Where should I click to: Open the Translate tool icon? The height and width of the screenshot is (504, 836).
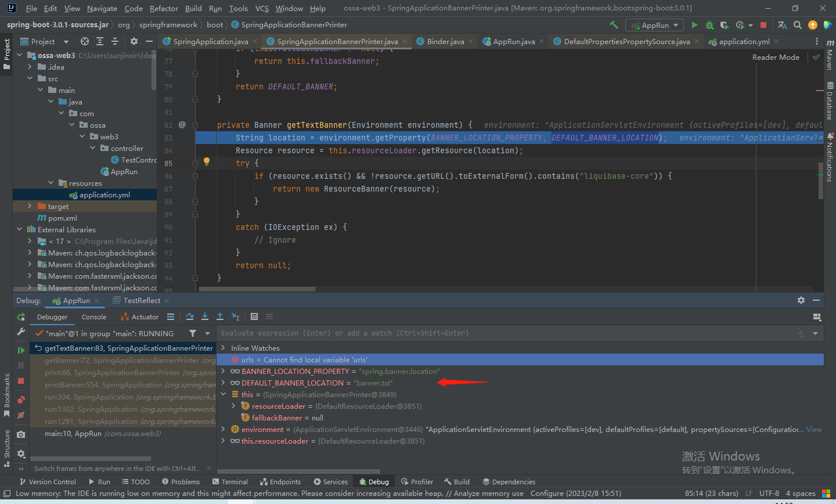coord(782,25)
